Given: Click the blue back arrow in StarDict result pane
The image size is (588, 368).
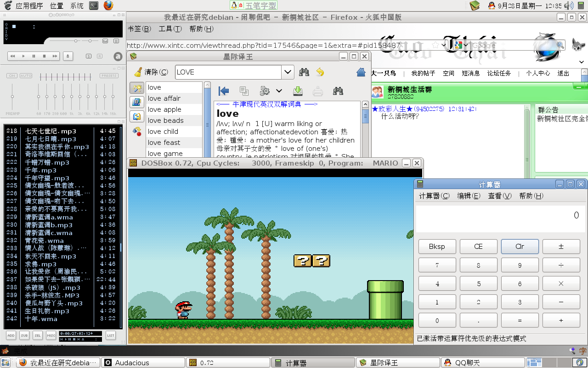Looking at the screenshot, I should (224, 91).
